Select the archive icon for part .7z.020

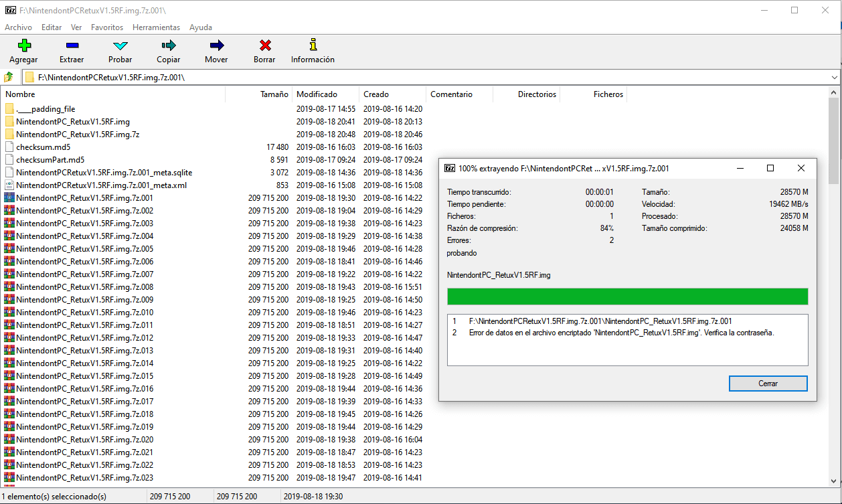(x=9, y=439)
